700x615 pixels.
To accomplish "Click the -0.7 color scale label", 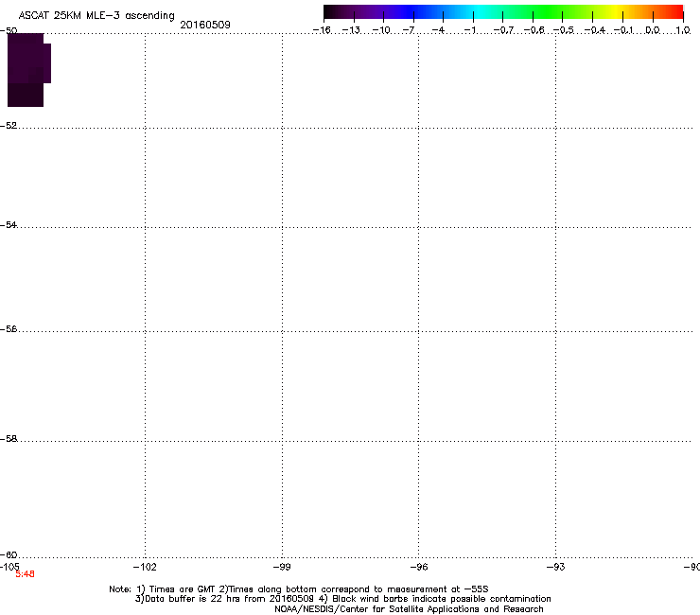I will 503,30.
